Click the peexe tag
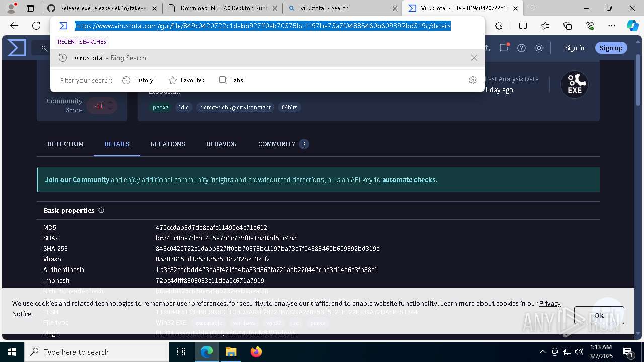Viewport: 644px width, 362px height. coord(160,107)
